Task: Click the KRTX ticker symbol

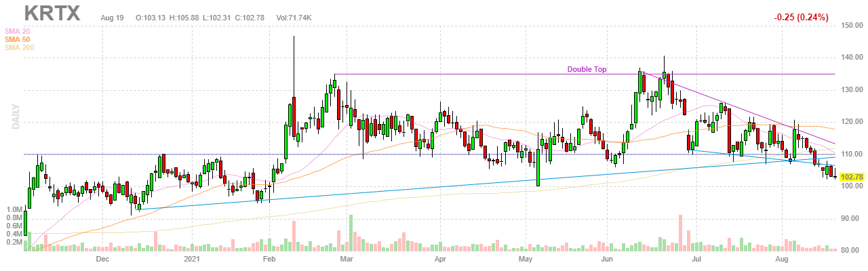Action: pyautogui.click(x=52, y=13)
